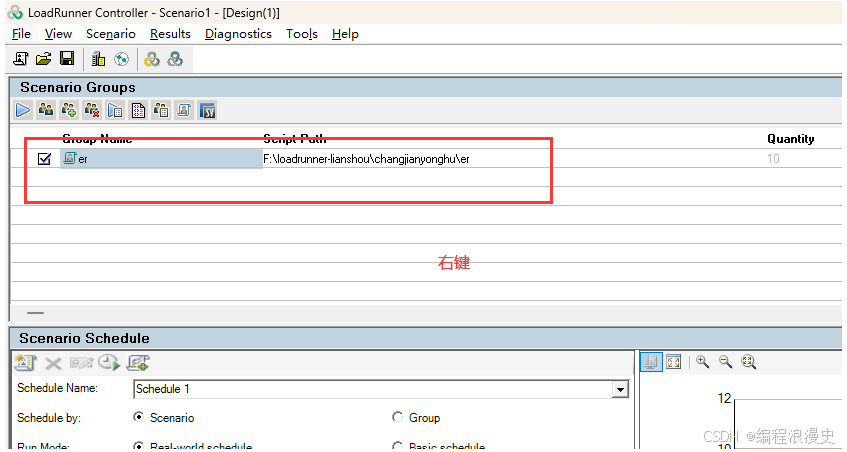Choose the Basic schedule run mode
The height and width of the screenshot is (452, 847).
click(398, 447)
